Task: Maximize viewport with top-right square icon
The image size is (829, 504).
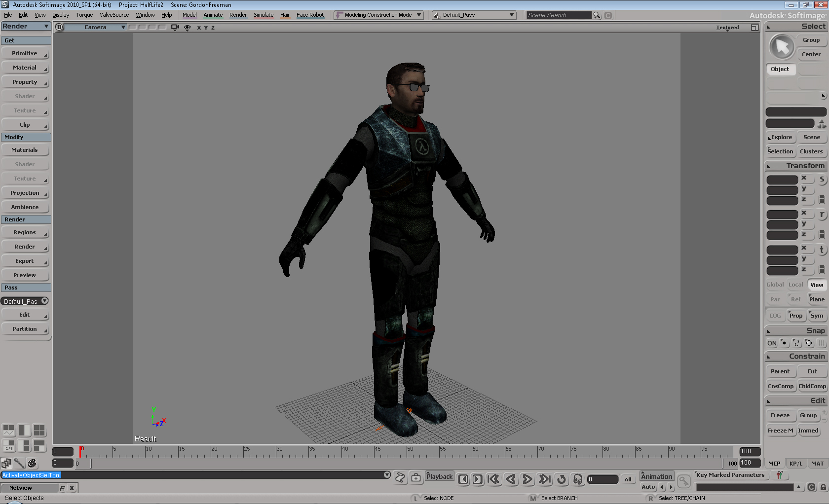Action: point(754,28)
